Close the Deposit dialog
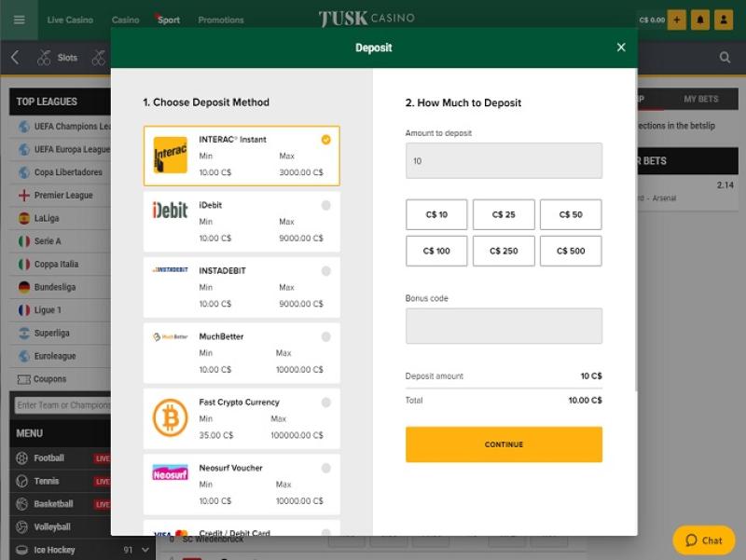This screenshot has width=746, height=560. click(x=621, y=48)
